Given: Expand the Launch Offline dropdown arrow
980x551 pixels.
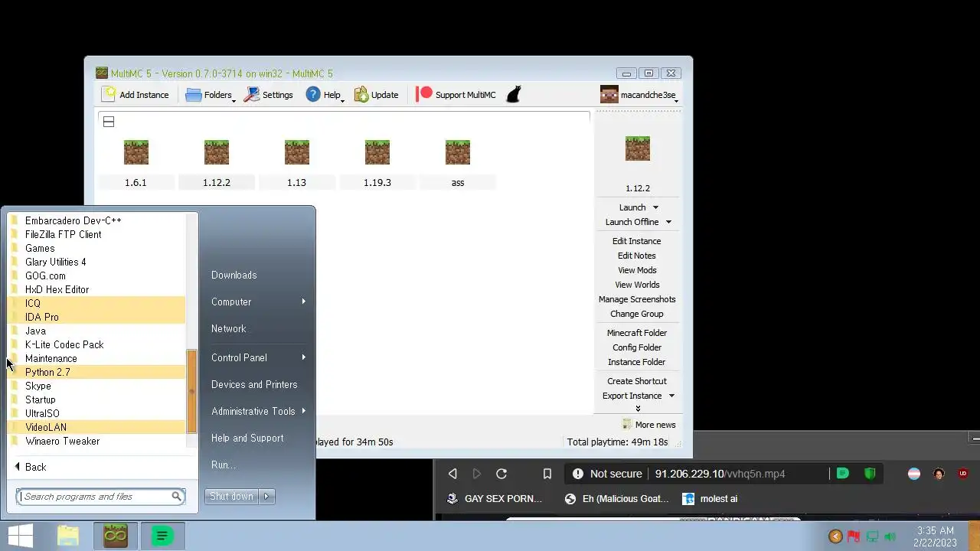Looking at the screenshot, I should (668, 222).
